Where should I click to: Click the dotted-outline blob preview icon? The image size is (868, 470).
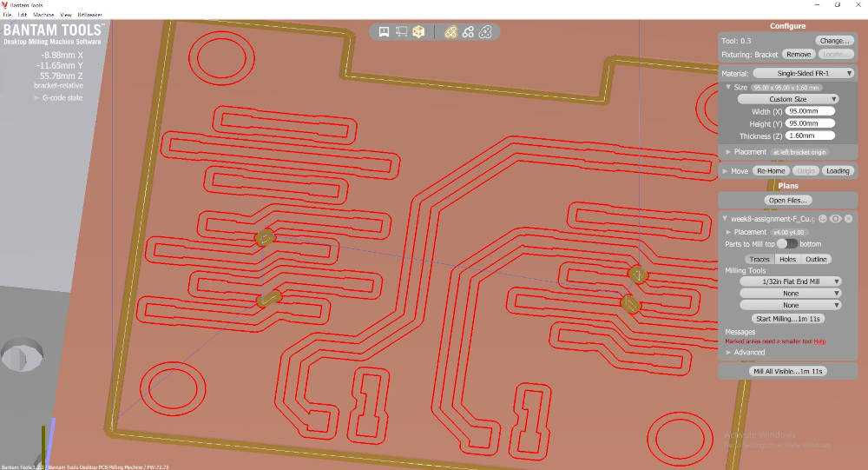click(485, 31)
